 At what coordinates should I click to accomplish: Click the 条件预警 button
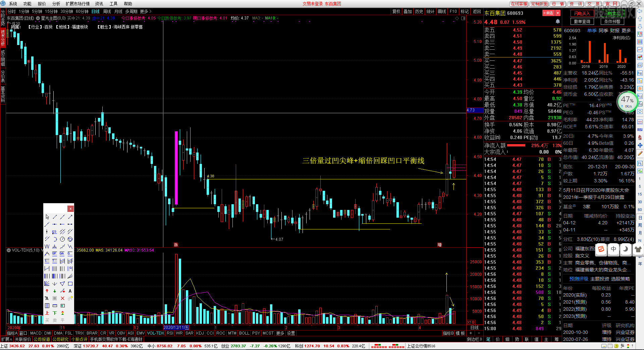click(612, 21)
